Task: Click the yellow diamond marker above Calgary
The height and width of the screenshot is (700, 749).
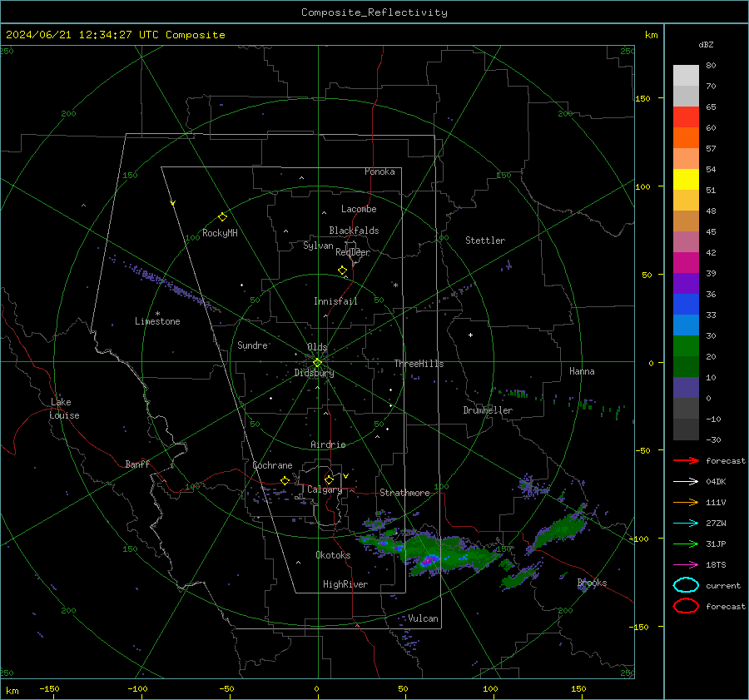Action: click(x=329, y=479)
